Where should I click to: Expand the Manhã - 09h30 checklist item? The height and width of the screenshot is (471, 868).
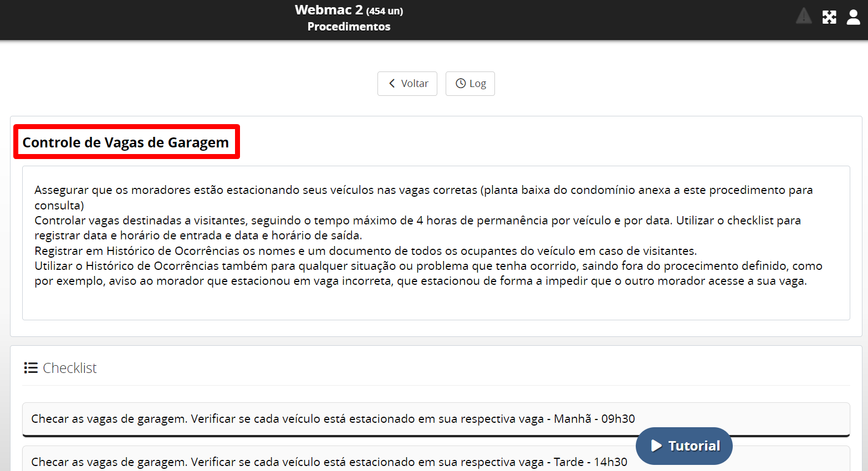[x=333, y=419]
